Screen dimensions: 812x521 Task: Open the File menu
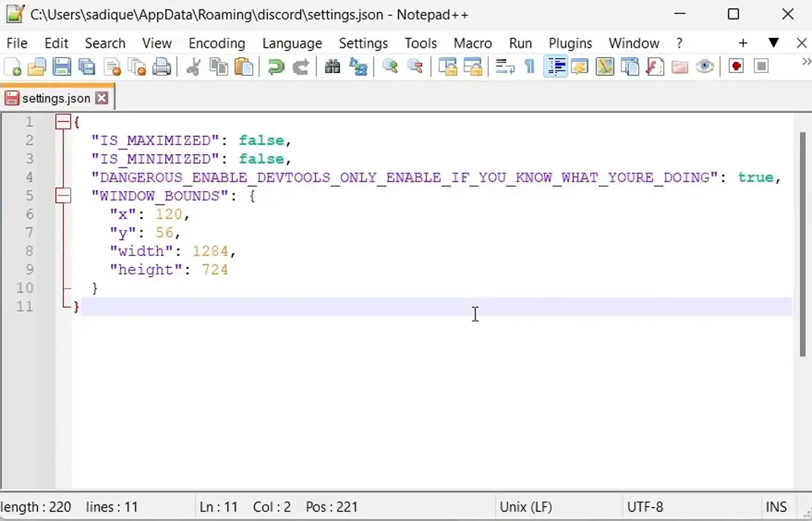click(17, 43)
